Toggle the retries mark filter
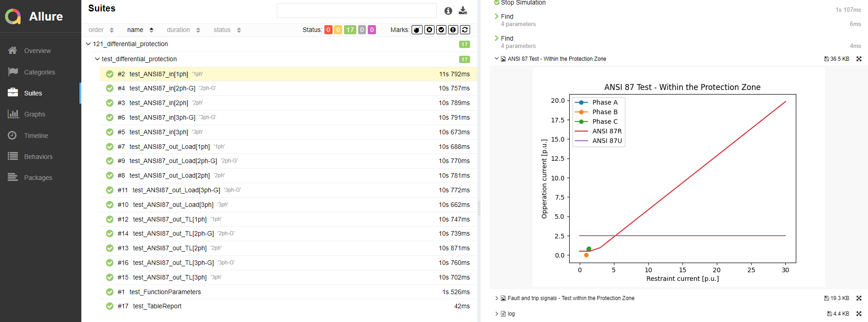868x322 pixels. pos(465,30)
